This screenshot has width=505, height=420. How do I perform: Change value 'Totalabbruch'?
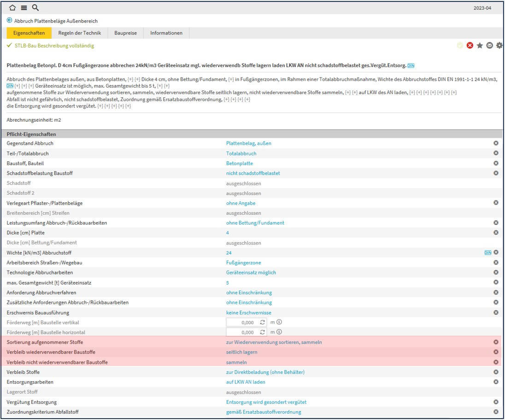point(241,154)
